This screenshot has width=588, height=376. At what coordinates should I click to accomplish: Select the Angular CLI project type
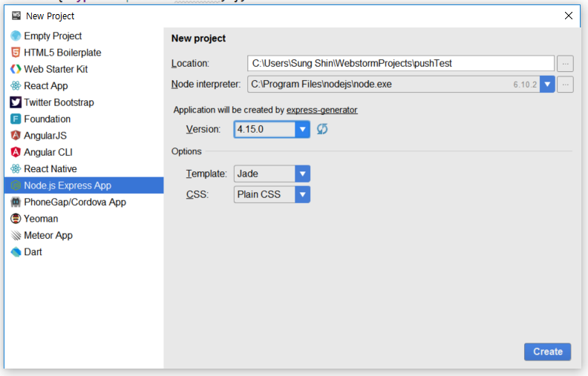click(x=84, y=152)
